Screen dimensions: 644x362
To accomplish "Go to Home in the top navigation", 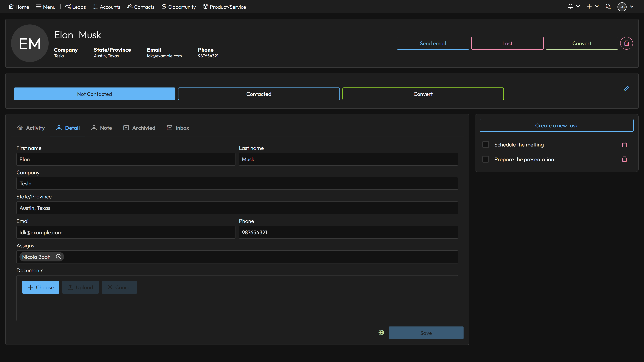I will click(19, 7).
